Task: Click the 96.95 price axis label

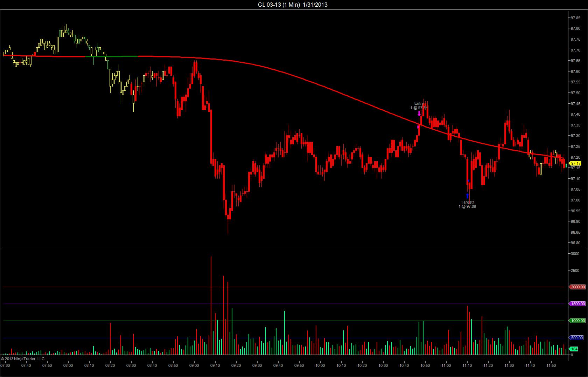Action: 575,211
